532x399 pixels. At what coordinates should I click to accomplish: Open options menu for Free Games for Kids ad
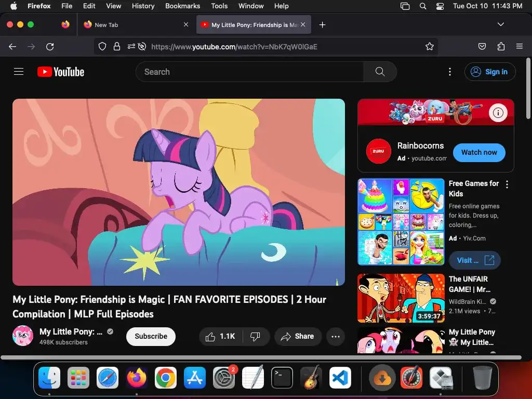tap(507, 184)
